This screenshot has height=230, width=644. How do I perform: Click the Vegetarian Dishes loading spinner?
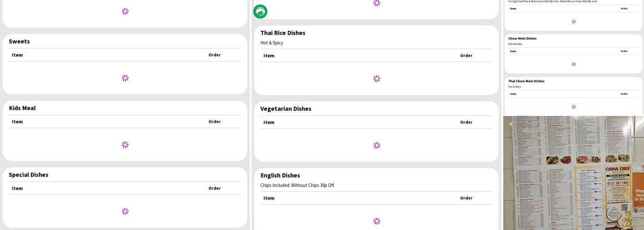click(x=377, y=145)
